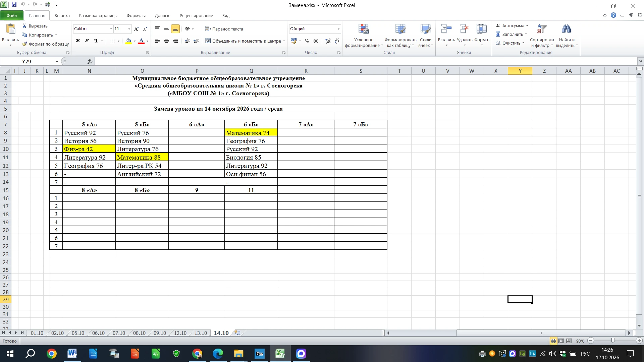Image resolution: width=644 pixels, height=362 pixels.
Task: Expand the Name Box dropdown arrow
Action: pyautogui.click(x=57, y=61)
